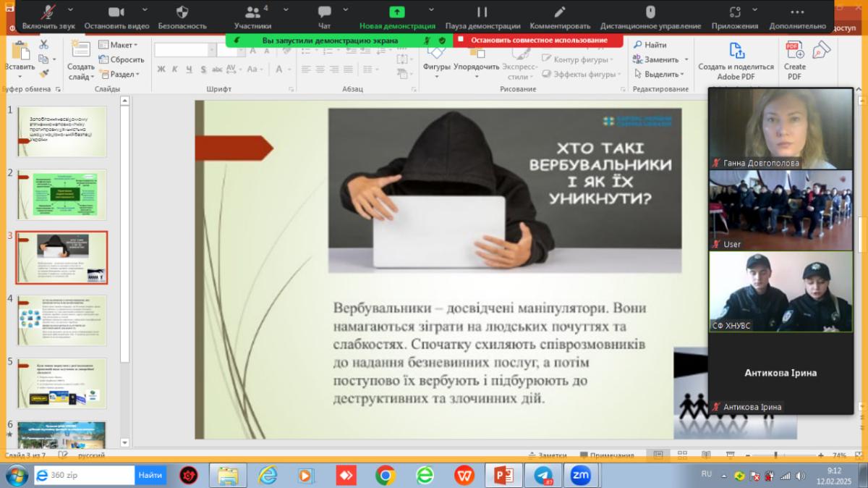Click Остановить совместное использование button
The height and width of the screenshot is (488, 868).
click(539, 40)
